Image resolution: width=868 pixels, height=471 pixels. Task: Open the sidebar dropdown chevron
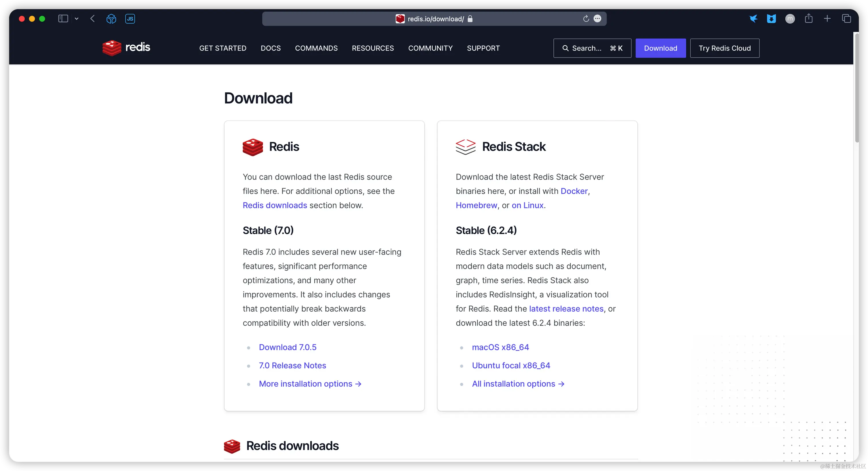click(x=76, y=19)
